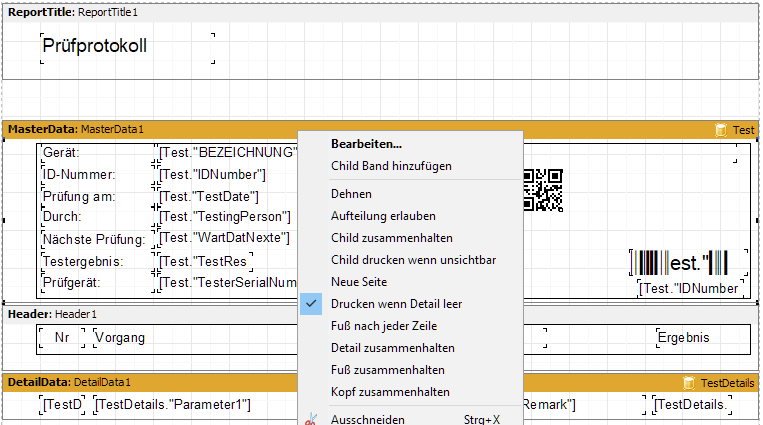Click the [Test."TestDate"] data field
The width and height of the screenshot is (763, 425).
tap(210, 197)
